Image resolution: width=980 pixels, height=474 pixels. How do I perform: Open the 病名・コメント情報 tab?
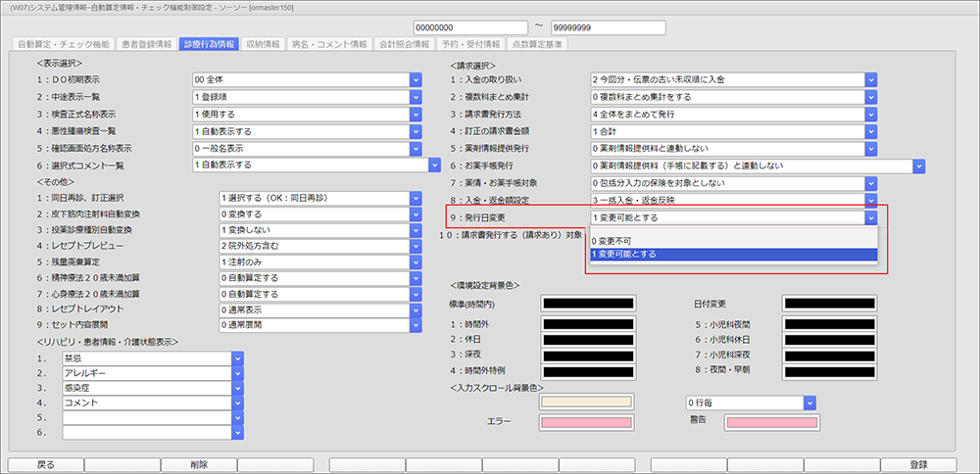[330, 44]
